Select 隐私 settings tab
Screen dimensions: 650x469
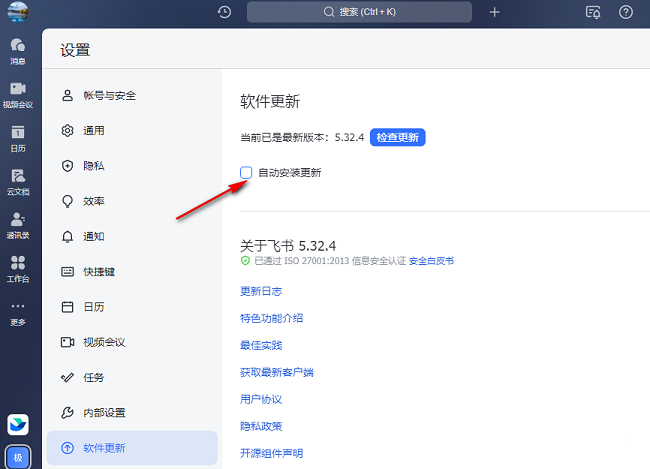pyautogui.click(x=94, y=166)
